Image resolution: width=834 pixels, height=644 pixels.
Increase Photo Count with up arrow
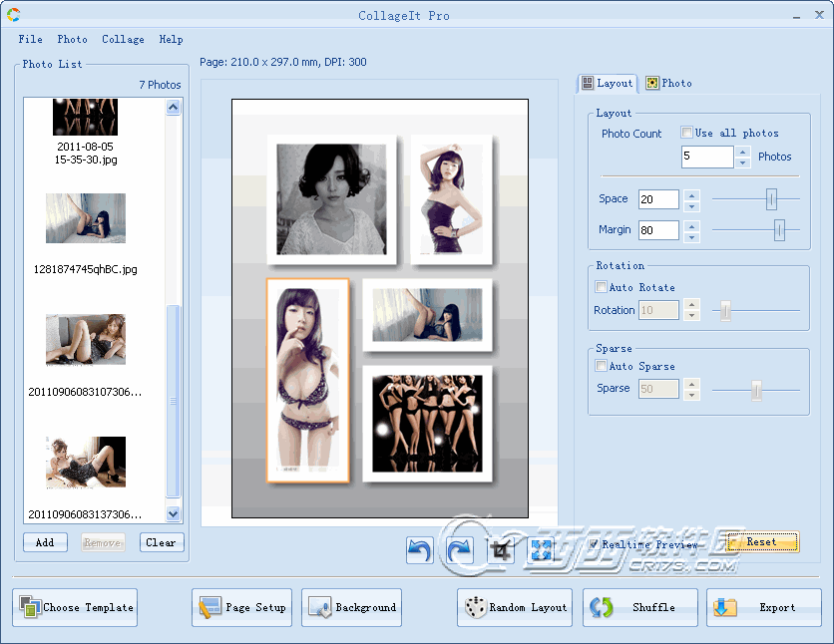(742, 152)
